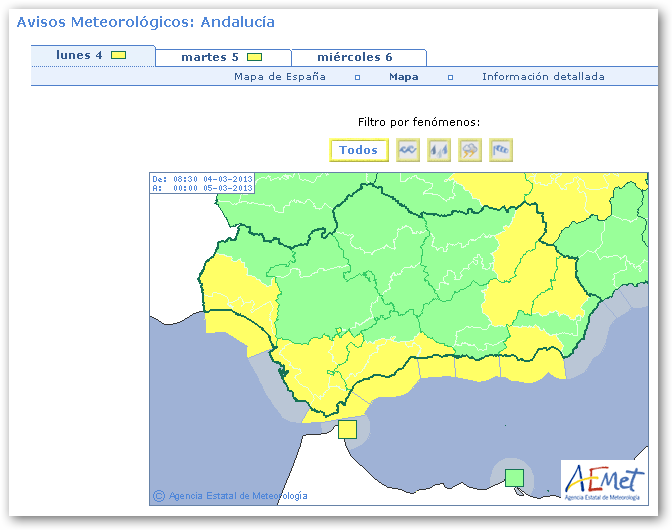Open the Mapa de España link
This screenshot has width=672, height=530.
[280, 77]
